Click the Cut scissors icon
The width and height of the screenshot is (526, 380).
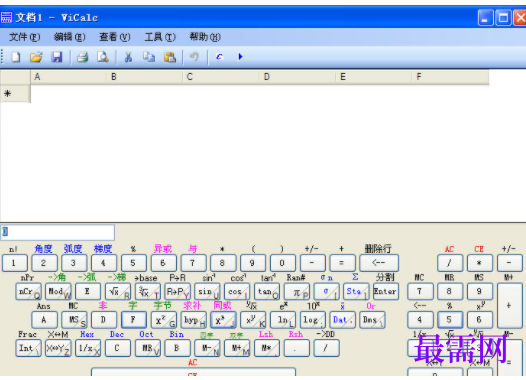click(x=128, y=57)
